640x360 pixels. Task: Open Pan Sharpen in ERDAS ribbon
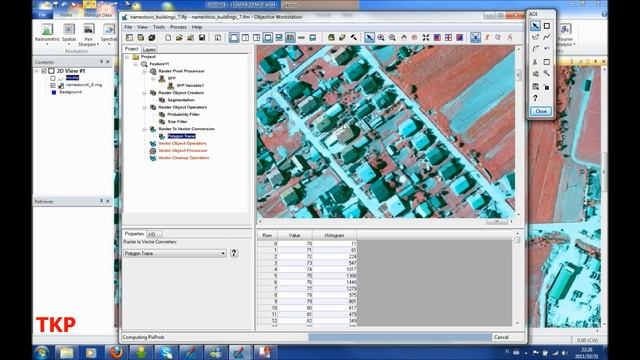(89, 34)
